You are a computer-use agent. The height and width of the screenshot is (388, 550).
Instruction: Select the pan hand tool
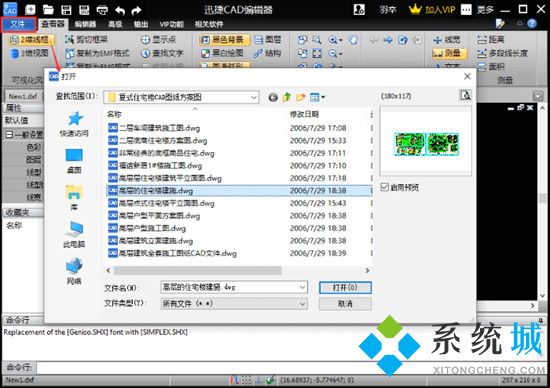pyautogui.click(x=353, y=40)
